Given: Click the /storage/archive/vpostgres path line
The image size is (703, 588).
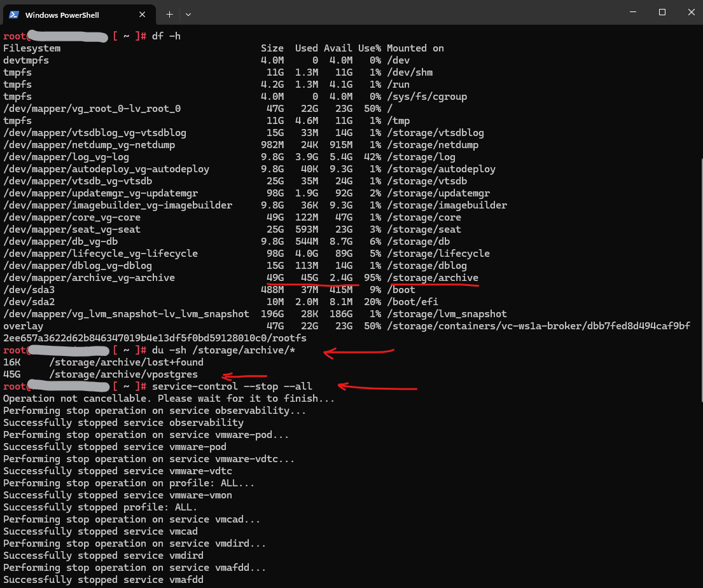Looking at the screenshot, I should [x=123, y=375].
